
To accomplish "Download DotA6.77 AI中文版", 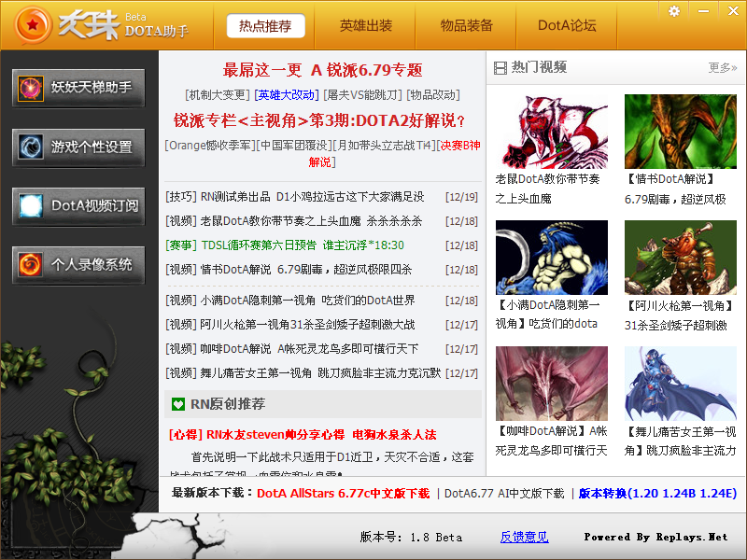I will click(x=504, y=494).
